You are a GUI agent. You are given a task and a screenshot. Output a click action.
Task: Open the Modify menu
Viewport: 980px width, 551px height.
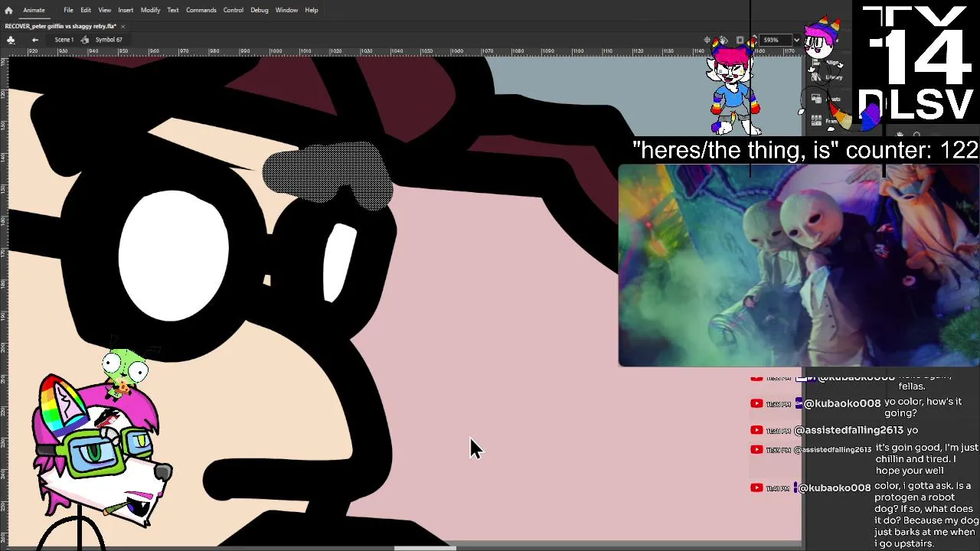coord(150,10)
